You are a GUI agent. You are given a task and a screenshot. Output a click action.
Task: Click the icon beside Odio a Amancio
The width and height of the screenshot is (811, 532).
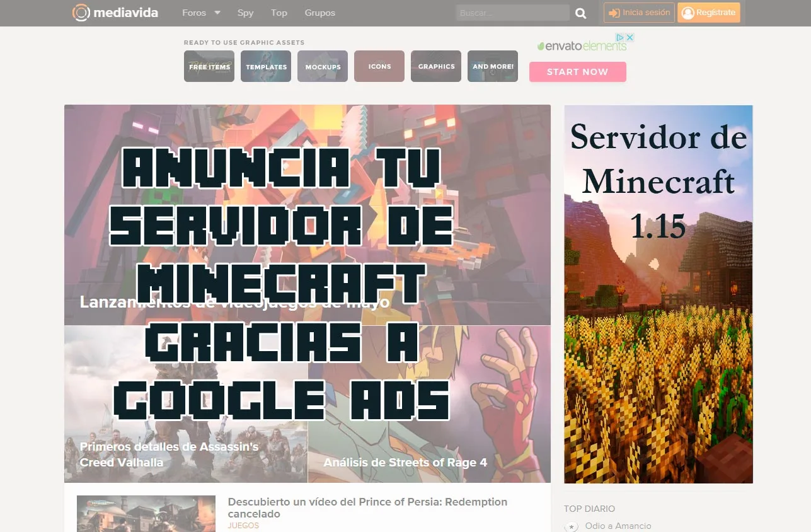tap(572, 526)
